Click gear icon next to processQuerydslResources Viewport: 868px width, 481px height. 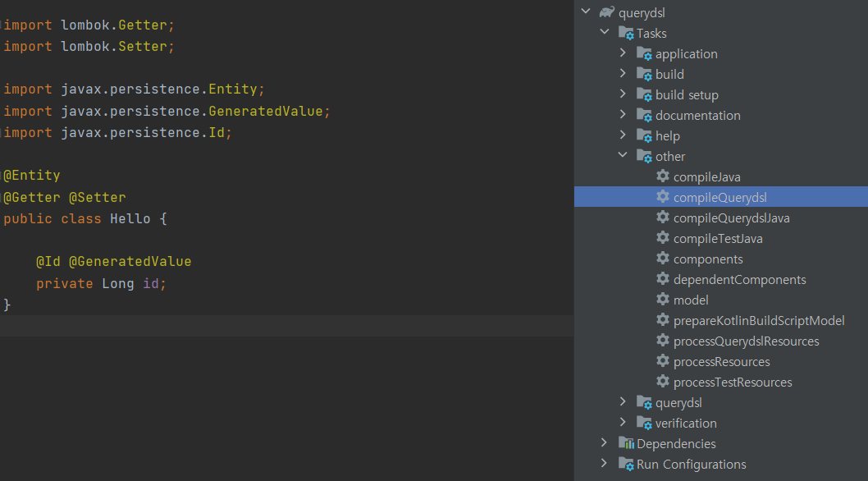(663, 341)
